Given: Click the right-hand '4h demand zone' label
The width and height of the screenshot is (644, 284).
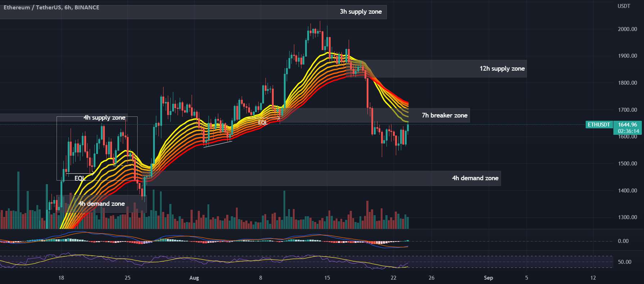Looking at the screenshot, I should (x=475, y=178).
